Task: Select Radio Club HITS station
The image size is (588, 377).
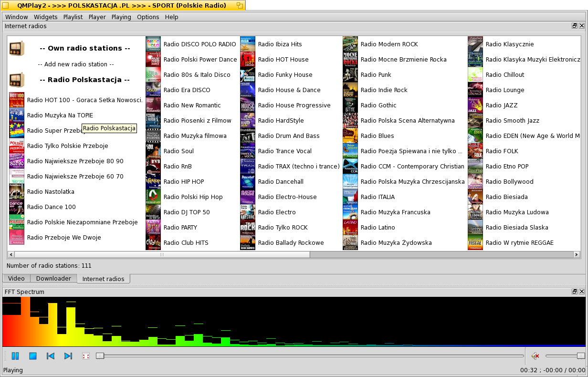Action: click(x=186, y=242)
